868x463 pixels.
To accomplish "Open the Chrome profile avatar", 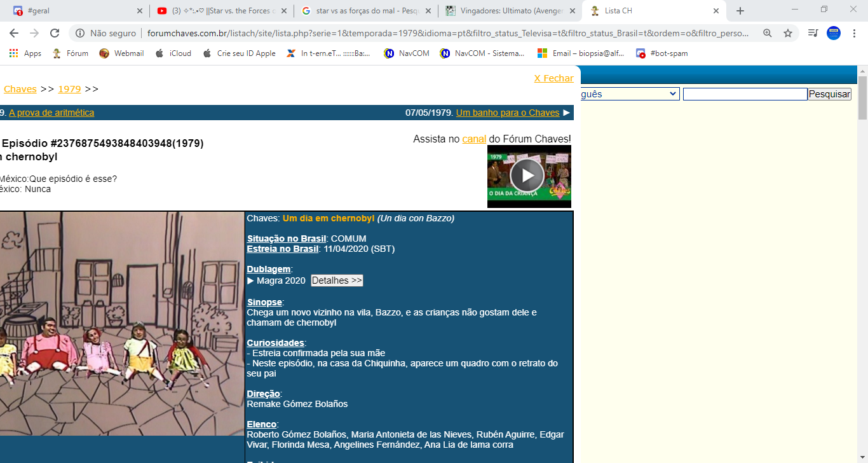I will [x=834, y=33].
